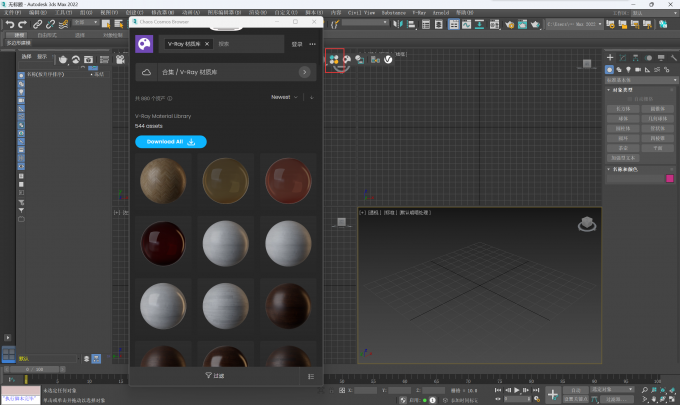This screenshot has width=680, height=405.
Task: Select the Link tool chain icon
Action: point(38,24)
